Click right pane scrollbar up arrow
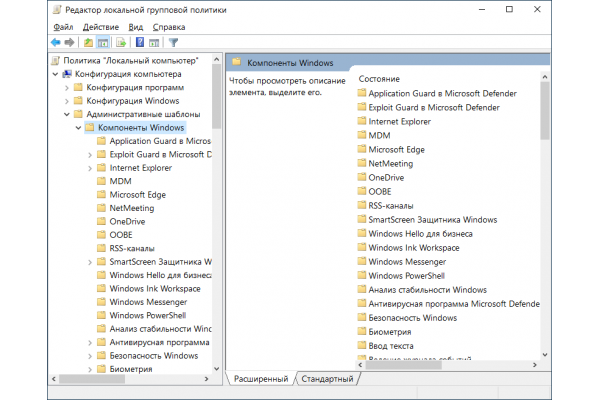Viewport: 600px width, 400px height. pyautogui.click(x=545, y=77)
